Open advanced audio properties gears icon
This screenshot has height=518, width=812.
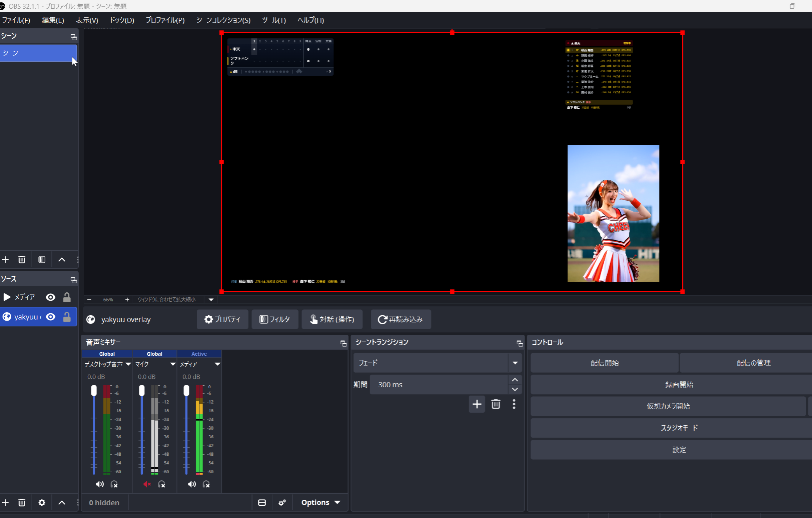pyautogui.click(x=282, y=503)
